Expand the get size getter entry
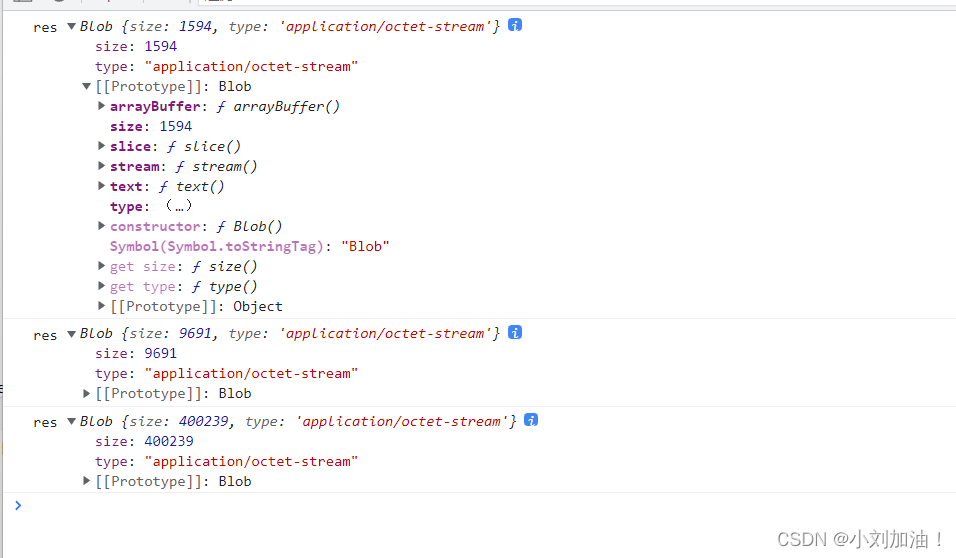Viewport: 956px width, 558px height. 102,266
